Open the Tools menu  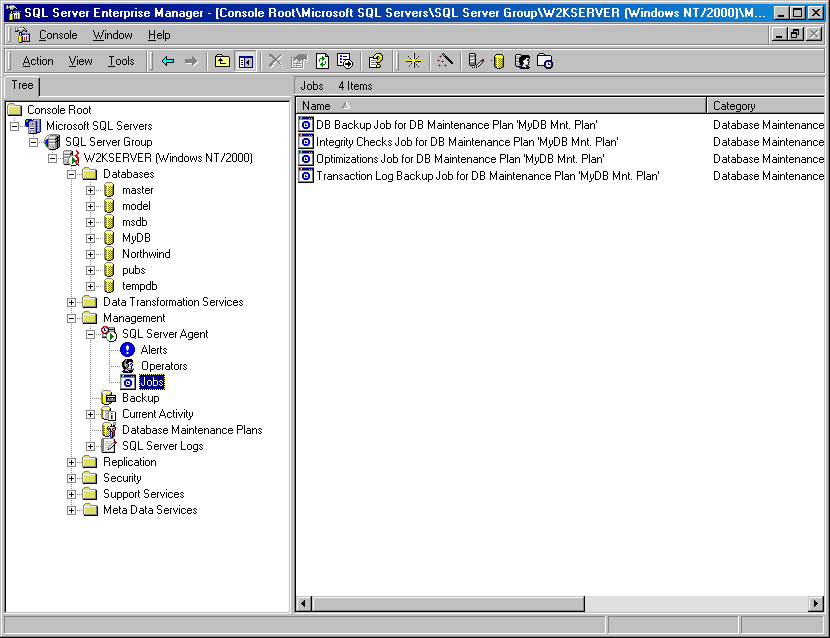(x=121, y=61)
